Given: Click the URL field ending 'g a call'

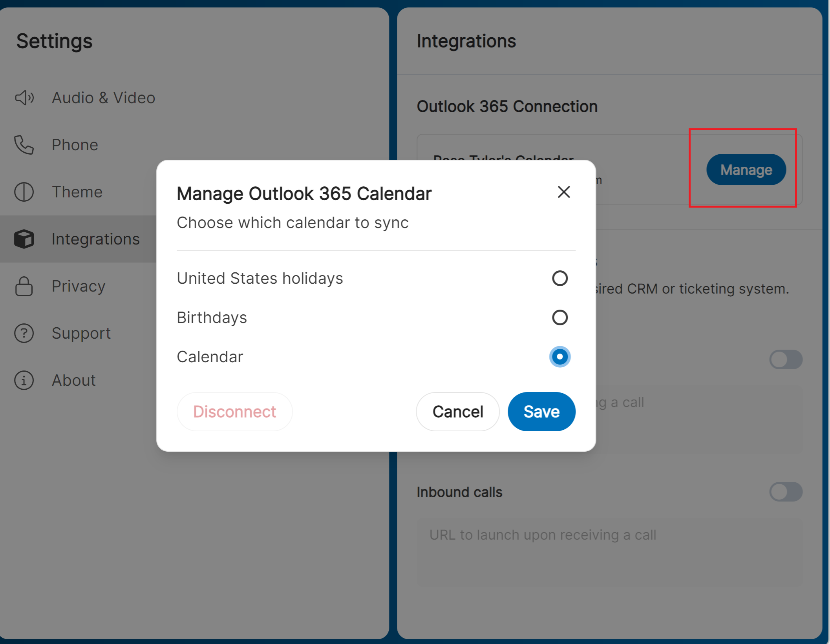Looking at the screenshot, I should (699, 420).
